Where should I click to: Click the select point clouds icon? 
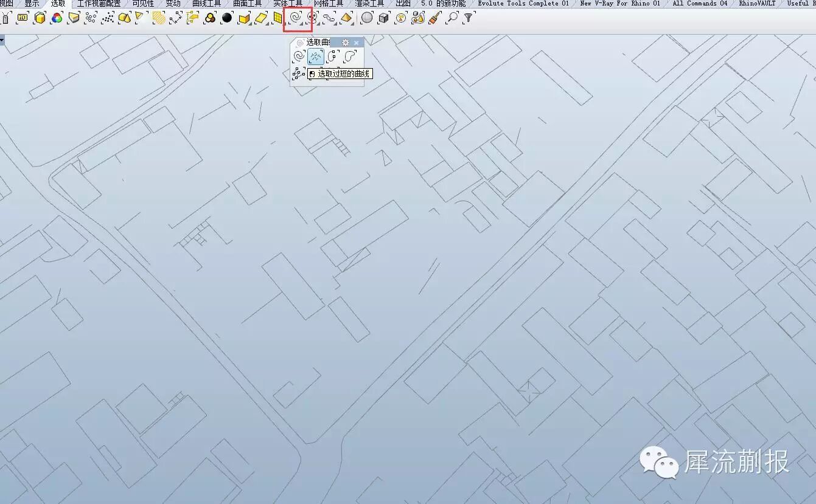point(108,18)
